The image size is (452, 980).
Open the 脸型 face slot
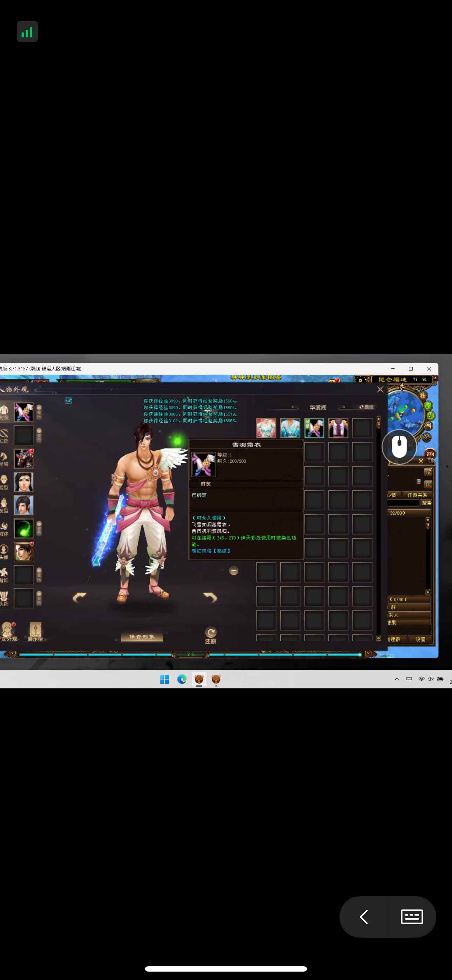(23, 482)
